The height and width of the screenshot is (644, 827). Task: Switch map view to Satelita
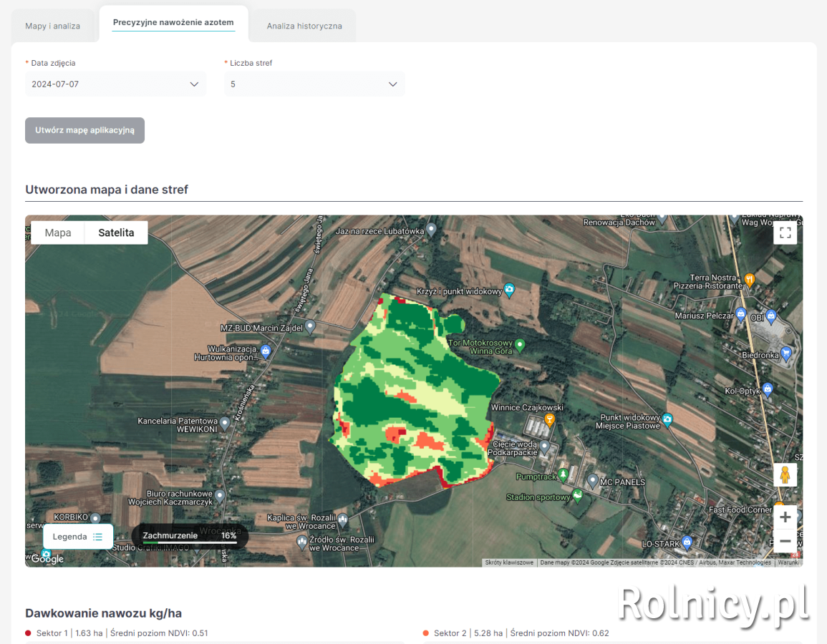(116, 233)
